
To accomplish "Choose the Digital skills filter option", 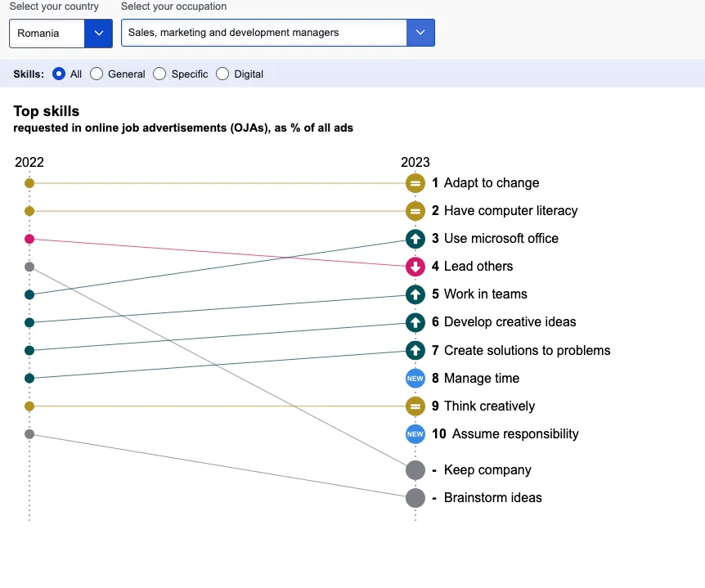I will pos(222,74).
